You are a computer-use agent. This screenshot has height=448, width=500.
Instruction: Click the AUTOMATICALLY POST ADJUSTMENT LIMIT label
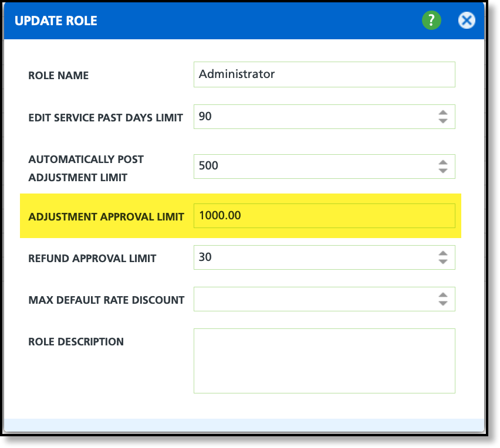[86, 168]
